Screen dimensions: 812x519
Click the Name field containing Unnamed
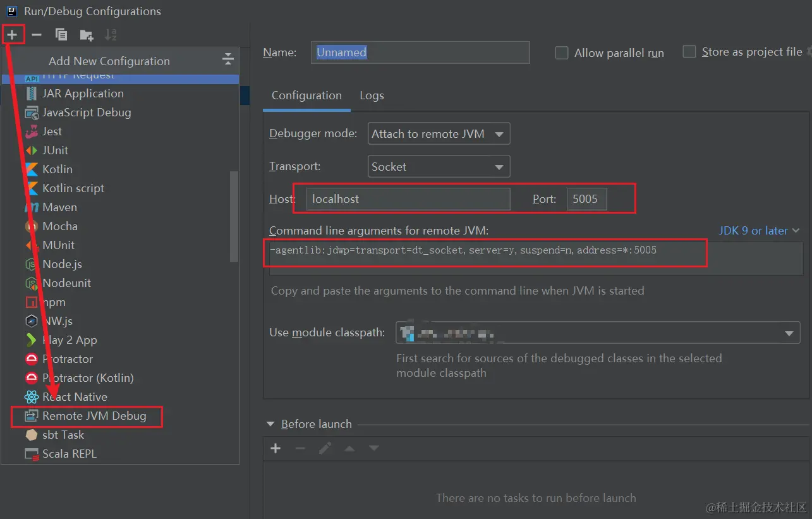420,52
